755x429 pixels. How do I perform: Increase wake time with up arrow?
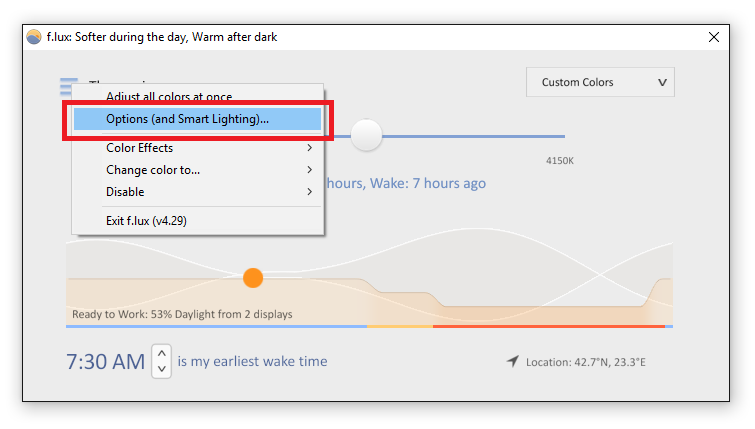coord(162,353)
